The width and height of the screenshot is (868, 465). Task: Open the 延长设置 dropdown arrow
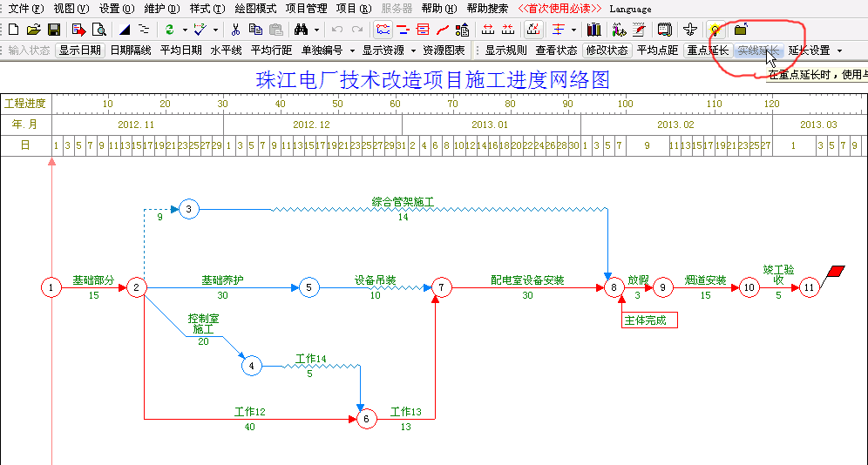click(839, 51)
